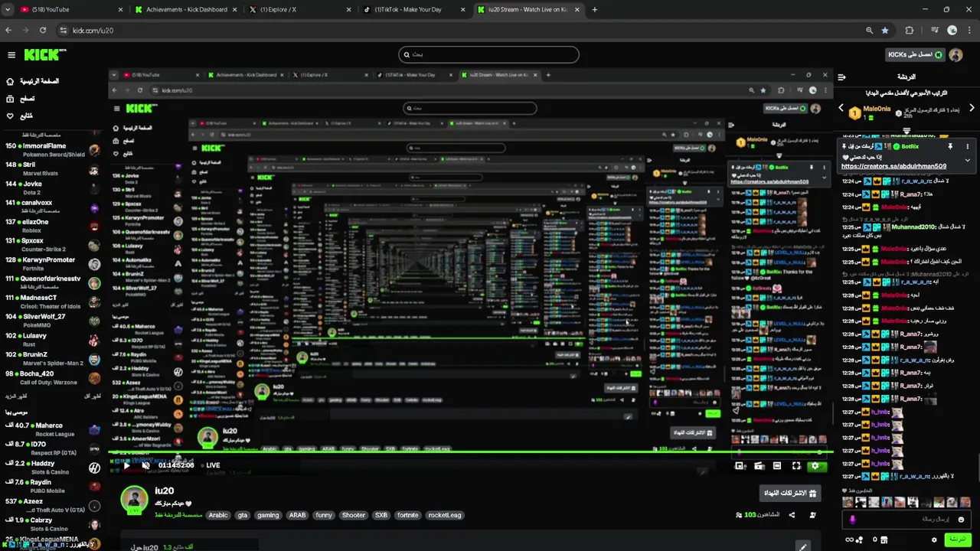The height and width of the screenshot is (551, 980).
Task: Share the iu20 stream
Action: (792, 515)
